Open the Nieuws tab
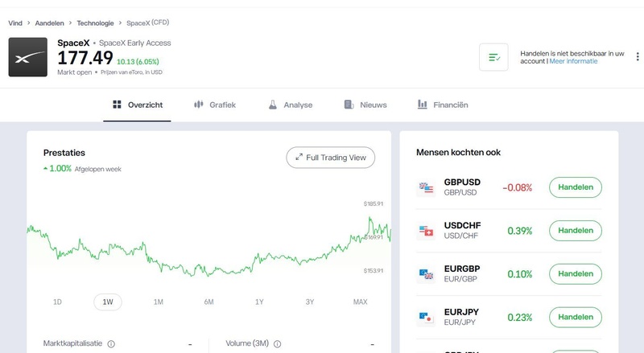 [365, 105]
